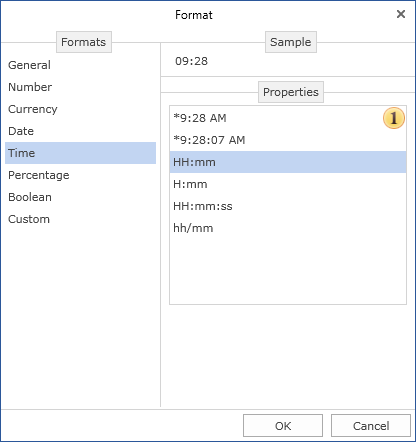
Task: Select the General format category
Action: click(x=80, y=65)
